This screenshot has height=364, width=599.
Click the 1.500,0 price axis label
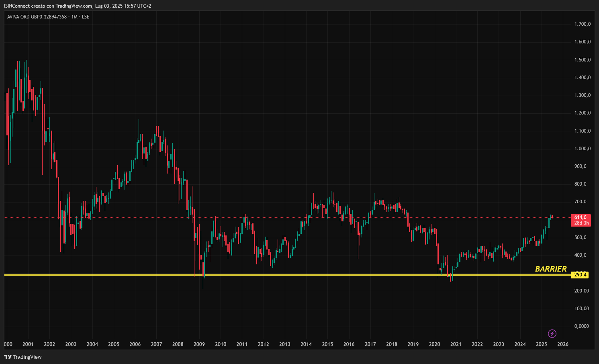coord(583,60)
